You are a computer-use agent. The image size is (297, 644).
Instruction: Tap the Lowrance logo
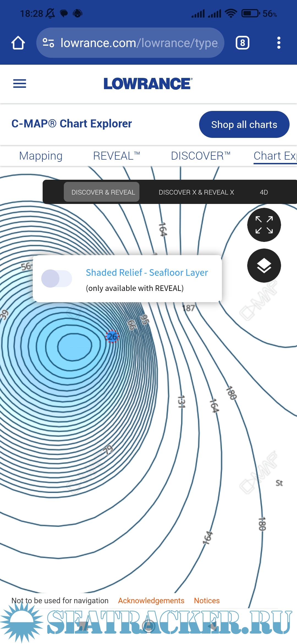(x=148, y=84)
